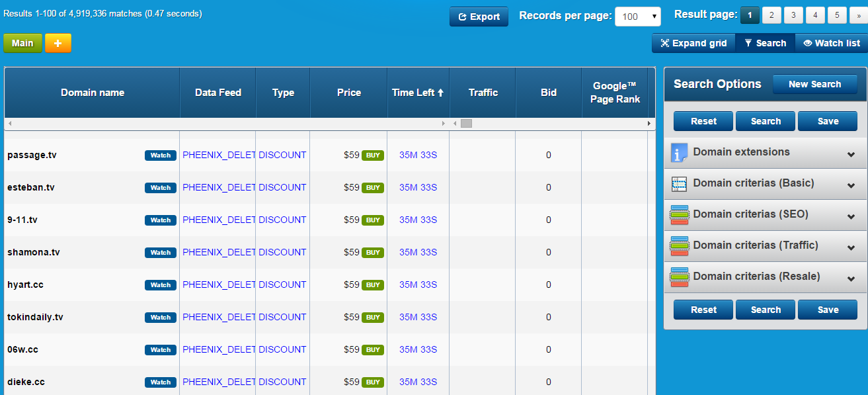Image resolution: width=868 pixels, height=395 pixels.
Task: Click the Domain criterias (Resale) icon
Action: 680,277
